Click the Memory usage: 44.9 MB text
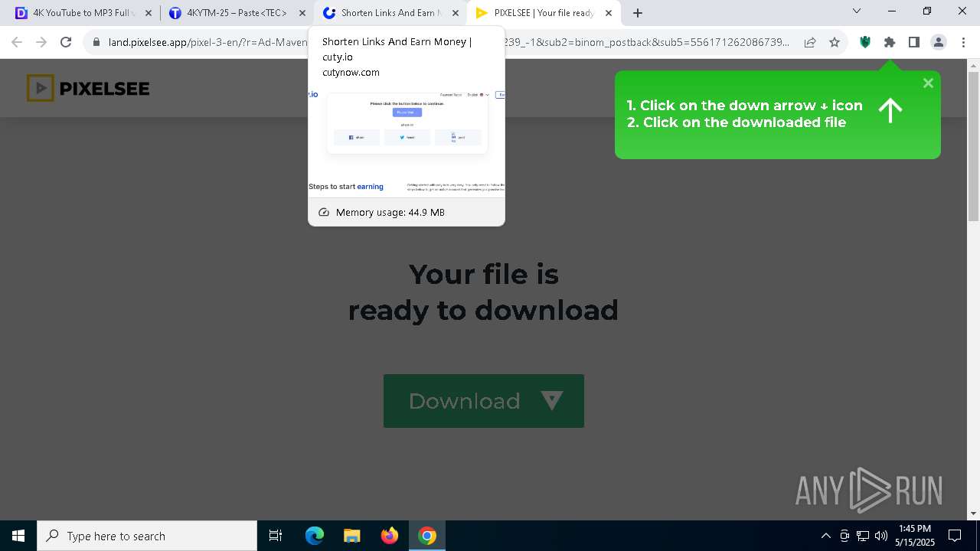 pyautogui.click(x=390, y=212)
